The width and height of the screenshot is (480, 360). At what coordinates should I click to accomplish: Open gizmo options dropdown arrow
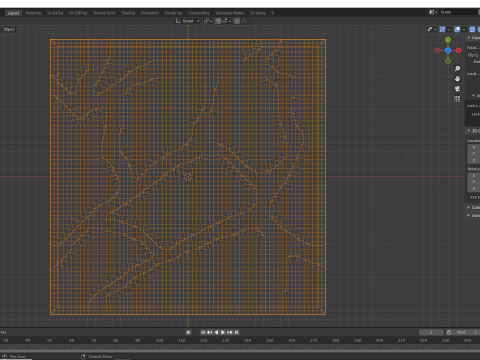(x=449, y=30)
